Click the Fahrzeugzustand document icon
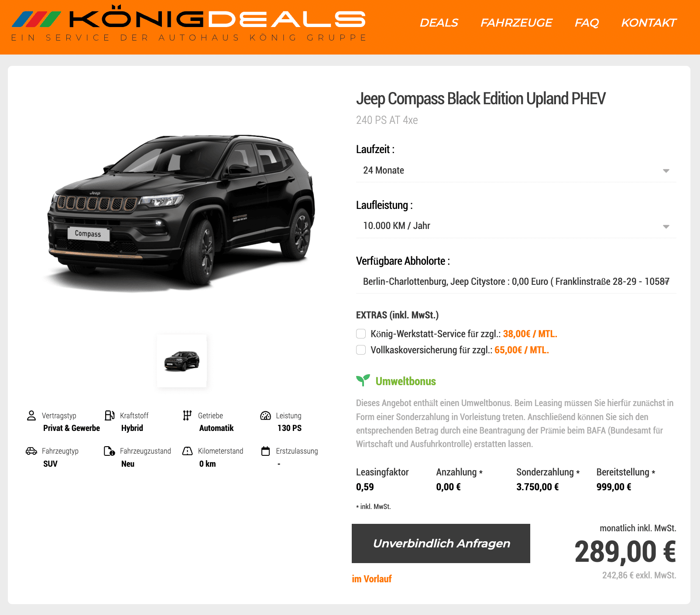 pos(110,451)
